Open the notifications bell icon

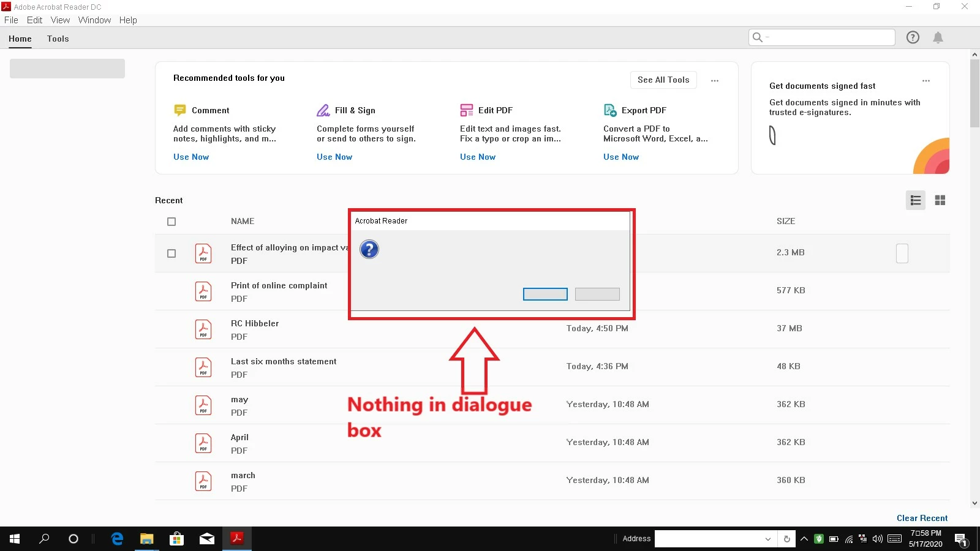click(938, 37)
